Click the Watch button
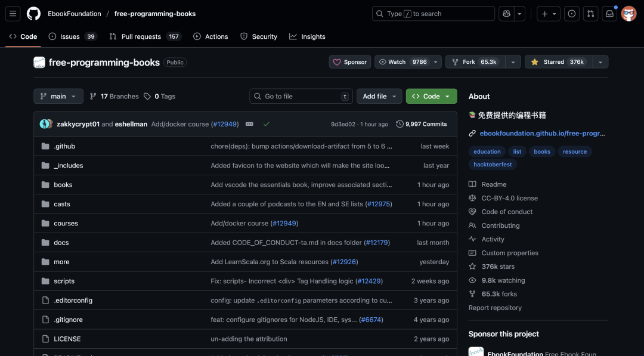 click(402, 62)
